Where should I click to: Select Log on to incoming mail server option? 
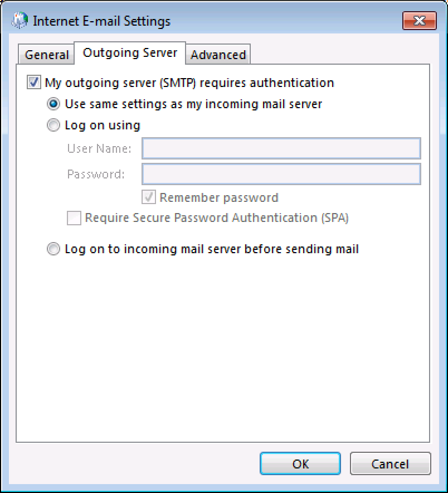coord(53,249)
